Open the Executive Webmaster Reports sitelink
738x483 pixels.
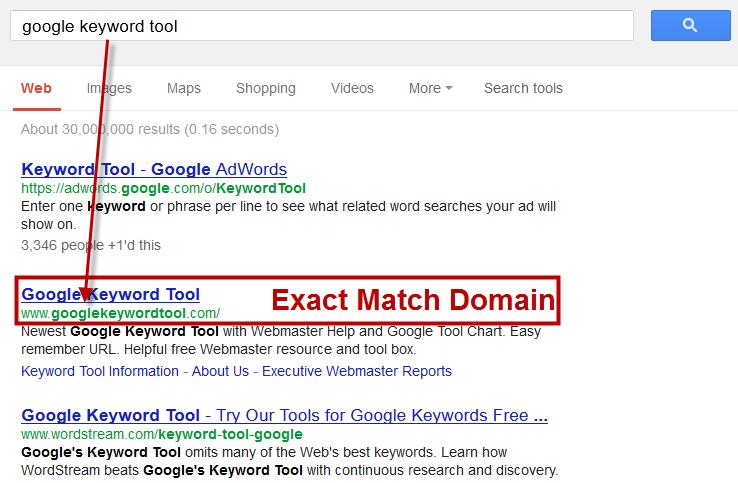[357, 371]
